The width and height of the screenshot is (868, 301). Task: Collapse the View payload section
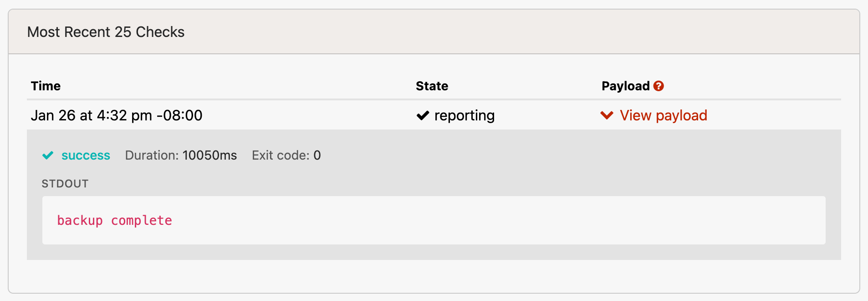click(663, 115)
